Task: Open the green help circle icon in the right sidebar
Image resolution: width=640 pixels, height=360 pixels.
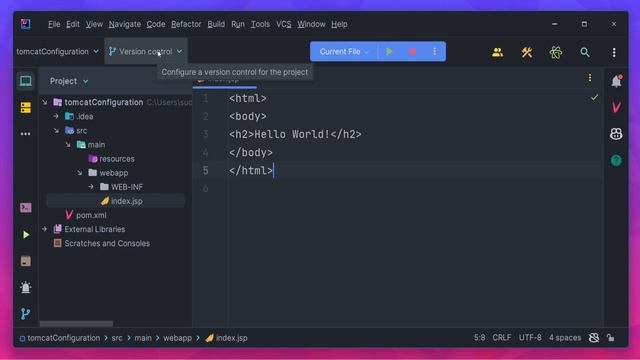Action: pyautogui.click(x=616, y=160)
